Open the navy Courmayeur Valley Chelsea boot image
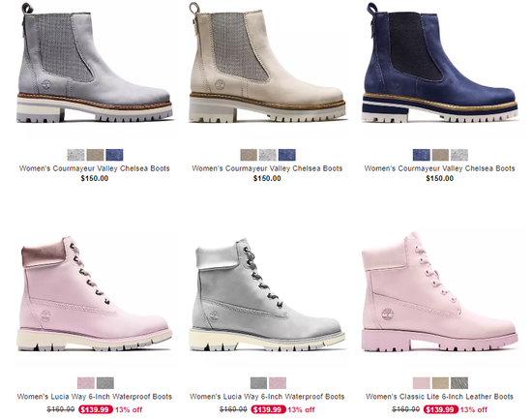532x419 pixels. (440, 63)
